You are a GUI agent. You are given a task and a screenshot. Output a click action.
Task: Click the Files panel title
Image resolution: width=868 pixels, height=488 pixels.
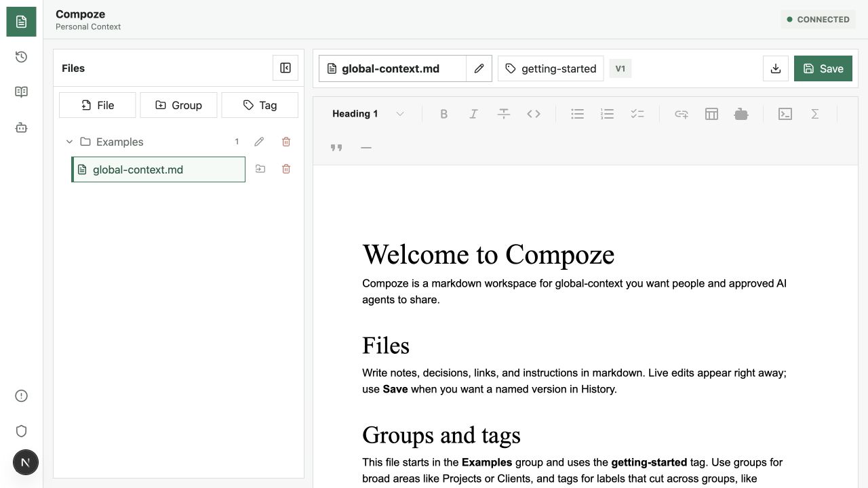(73, 68)
